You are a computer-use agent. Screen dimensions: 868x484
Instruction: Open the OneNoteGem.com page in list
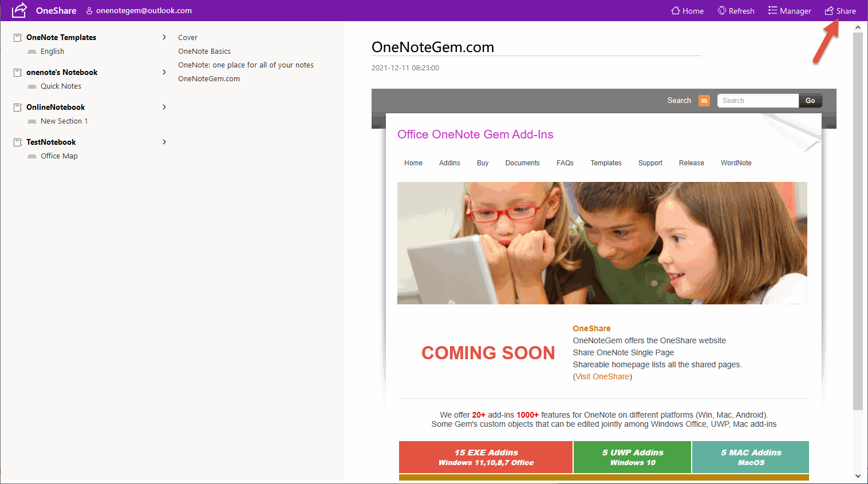click(209, 79)
